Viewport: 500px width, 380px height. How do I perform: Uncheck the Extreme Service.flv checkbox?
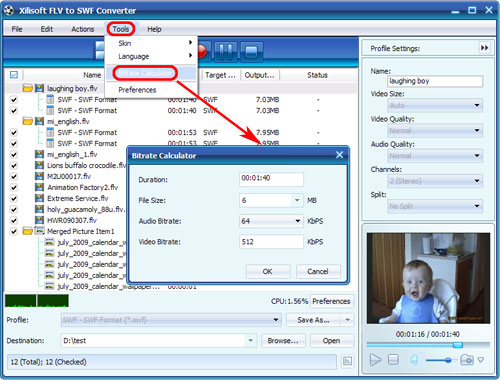[14, 199]
